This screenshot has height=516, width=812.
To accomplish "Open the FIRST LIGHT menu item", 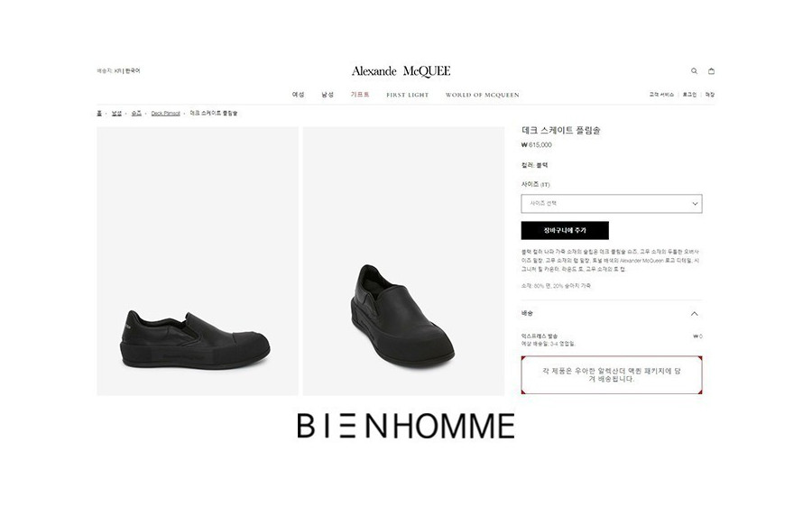I will click(x=408, y=95).
